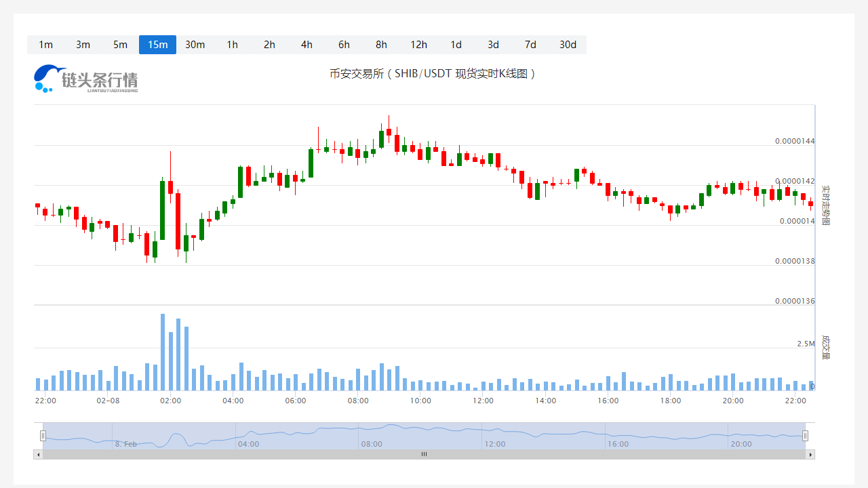Choose the 5m candlestick interval
Image resolution: width=868 pixels, height=488 pixels.
pyautogui.click(x=120, y=45)
